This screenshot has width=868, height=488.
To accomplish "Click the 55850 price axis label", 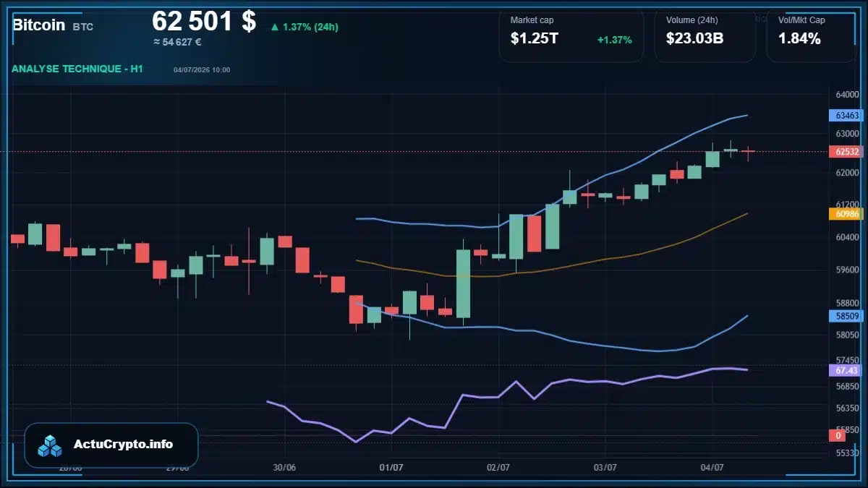I will point(847,429).
